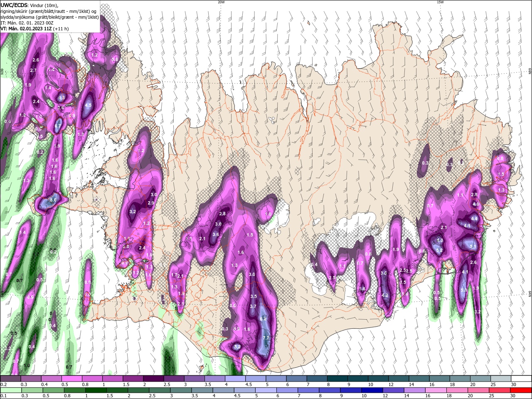This screenshot has width=532, height=399.
Task: Pick the dark mauve swatch labeled 0.2
Action: point(10,379)
